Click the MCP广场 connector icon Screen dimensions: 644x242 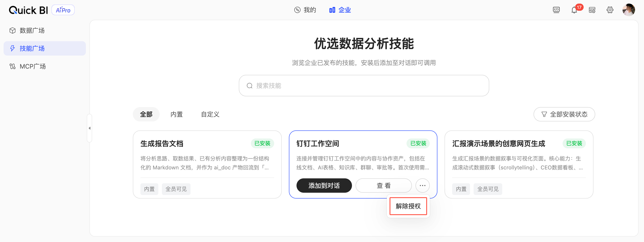[x=13, y=66]
